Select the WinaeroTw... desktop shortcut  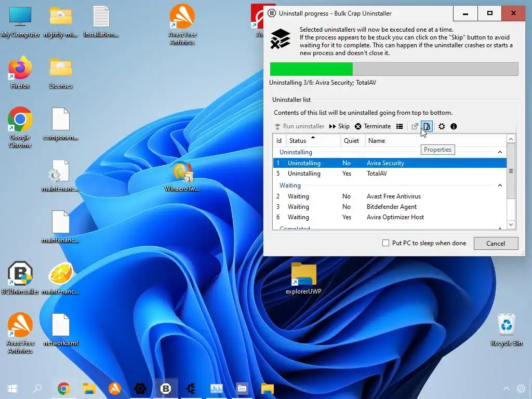[x=182, y=176]
